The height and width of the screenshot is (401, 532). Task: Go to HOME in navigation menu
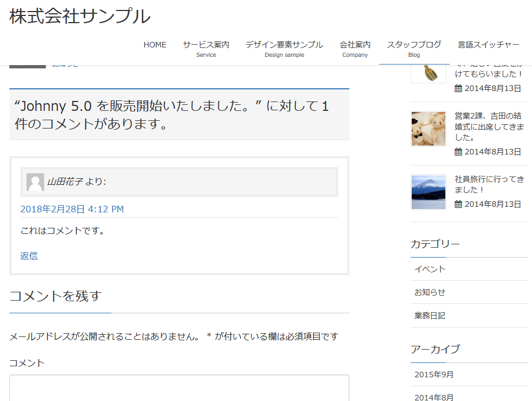[155, 45]
